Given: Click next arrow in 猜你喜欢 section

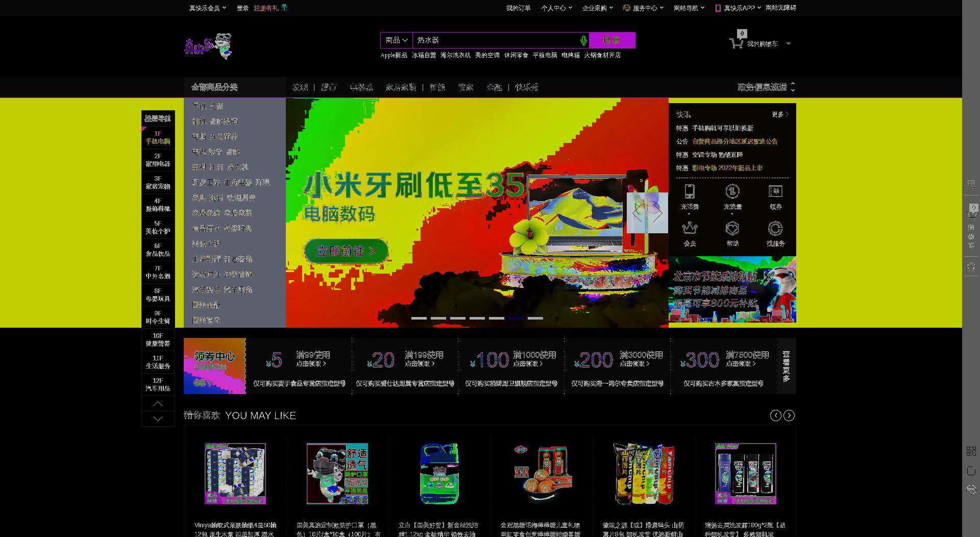Looking at the screenshot, I should coord(789,416).
